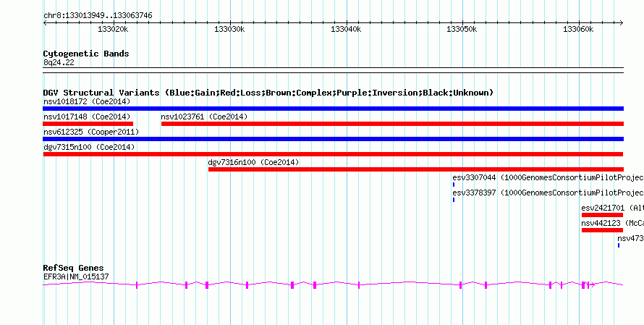Image resolution: width=644 pixels, height=325 pixels.
Task: Select the esv3307044 variant label
Action: tap(548, 177)
